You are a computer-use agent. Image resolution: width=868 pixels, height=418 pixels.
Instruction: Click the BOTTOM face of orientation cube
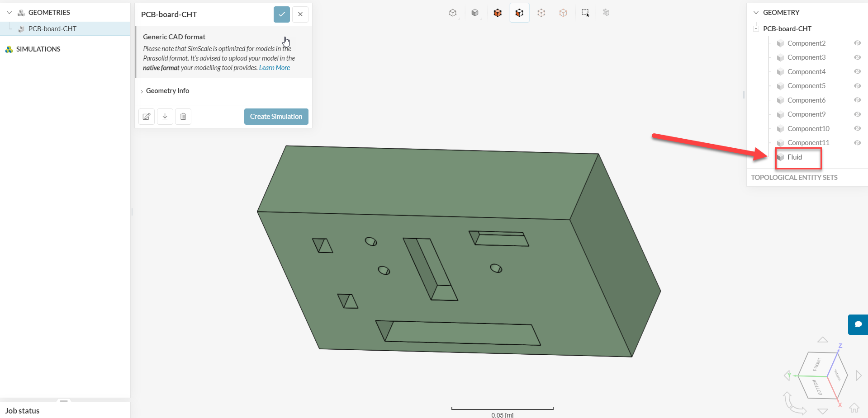[x=817, y=388]
